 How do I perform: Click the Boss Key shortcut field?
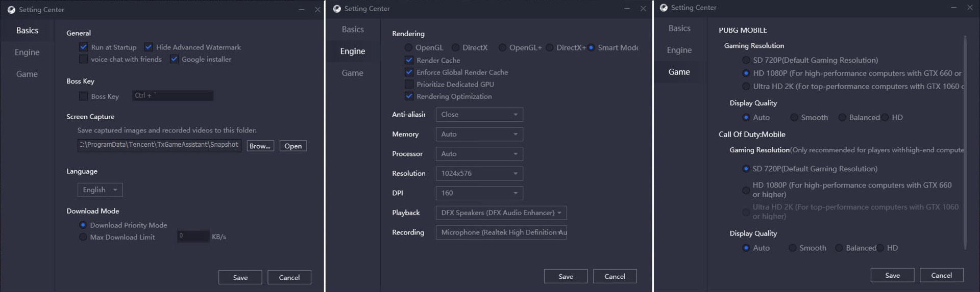click(173, 96)
